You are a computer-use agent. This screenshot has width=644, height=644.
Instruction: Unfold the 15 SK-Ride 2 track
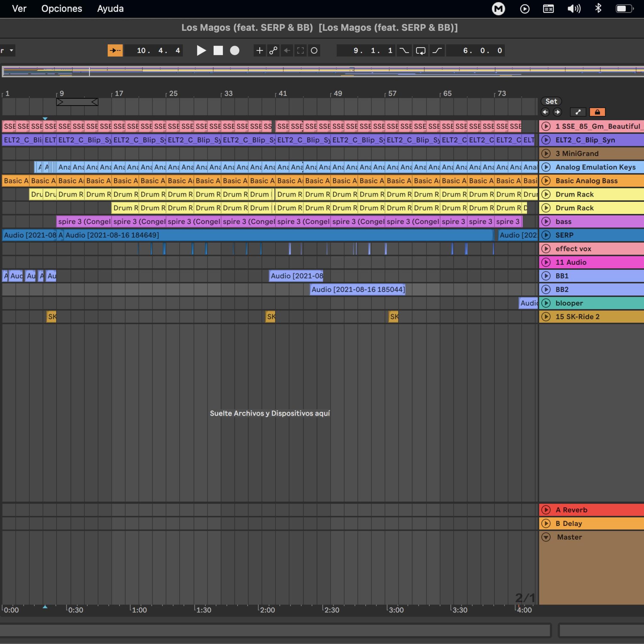click(546, 317)
